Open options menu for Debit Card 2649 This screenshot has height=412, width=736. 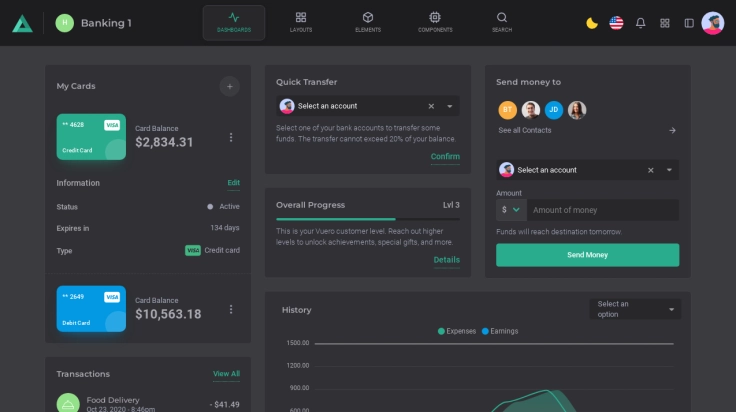(x=231, y=310)
